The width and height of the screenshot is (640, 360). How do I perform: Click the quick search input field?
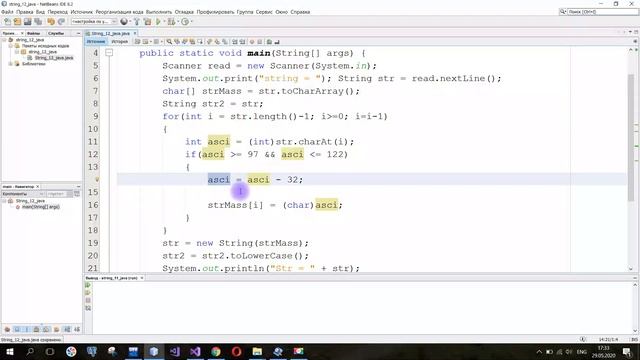tap(602, 12)
